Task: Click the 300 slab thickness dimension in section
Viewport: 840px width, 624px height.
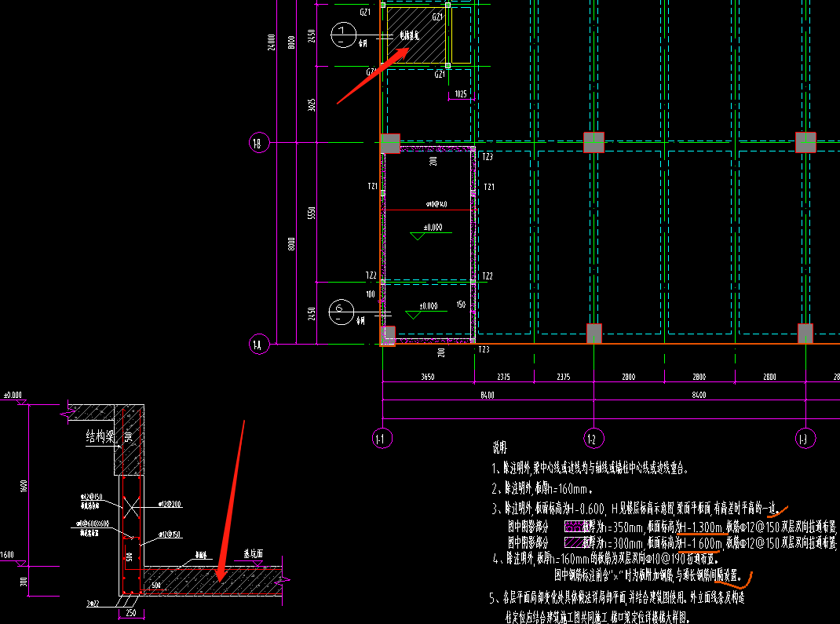Action: tap(24, 582)
